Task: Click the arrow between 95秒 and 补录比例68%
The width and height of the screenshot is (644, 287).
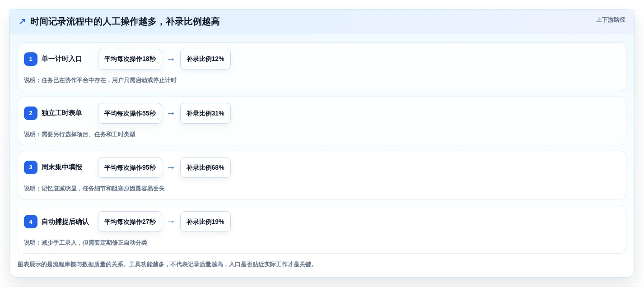Action: tap(171, 167)
